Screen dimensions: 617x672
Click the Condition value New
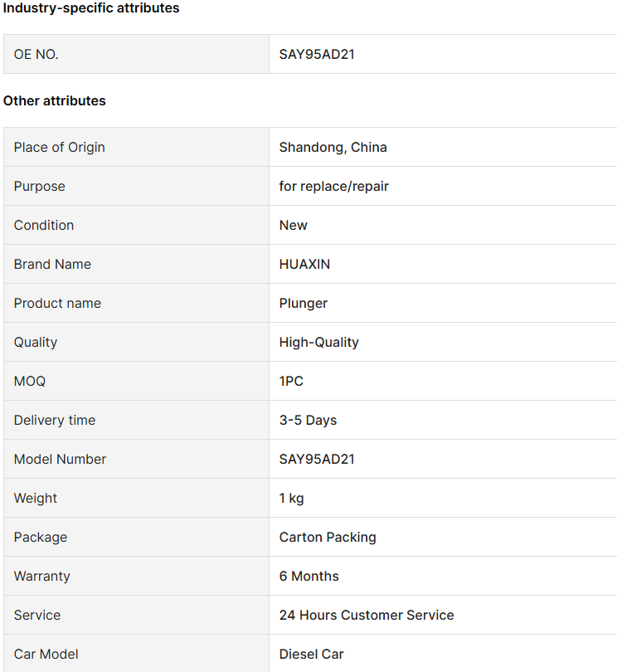point(293,225)
